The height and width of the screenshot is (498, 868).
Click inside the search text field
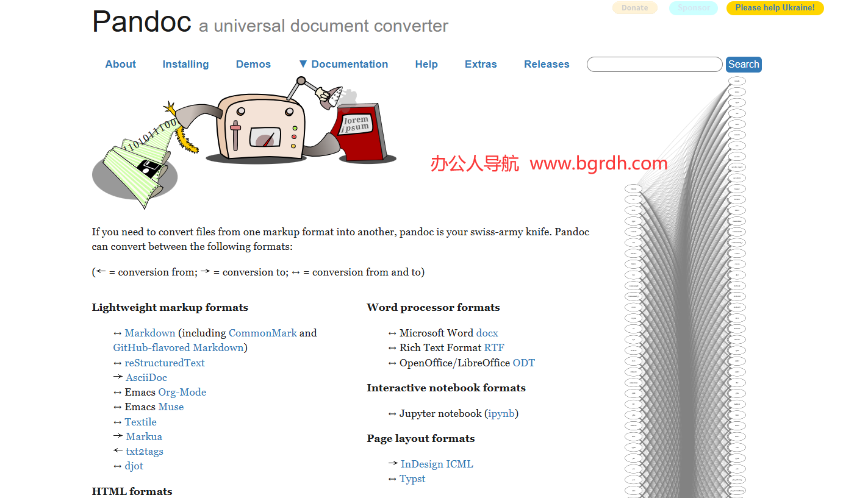point(654,65)
